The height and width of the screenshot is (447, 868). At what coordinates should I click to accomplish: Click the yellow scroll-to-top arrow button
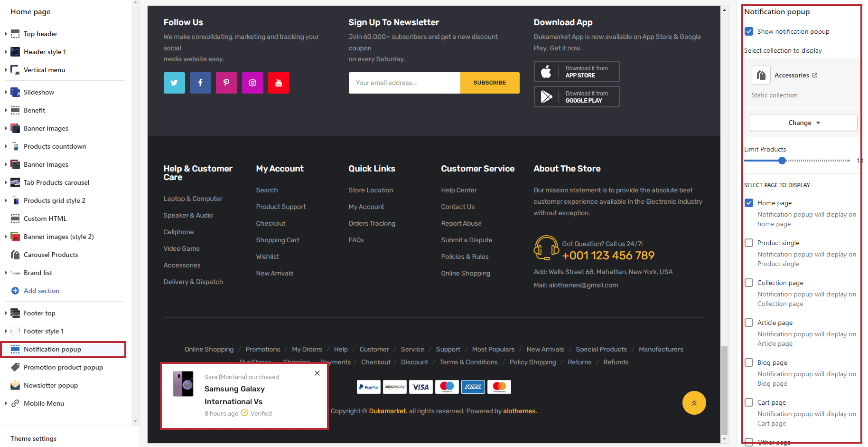[694, 403]
